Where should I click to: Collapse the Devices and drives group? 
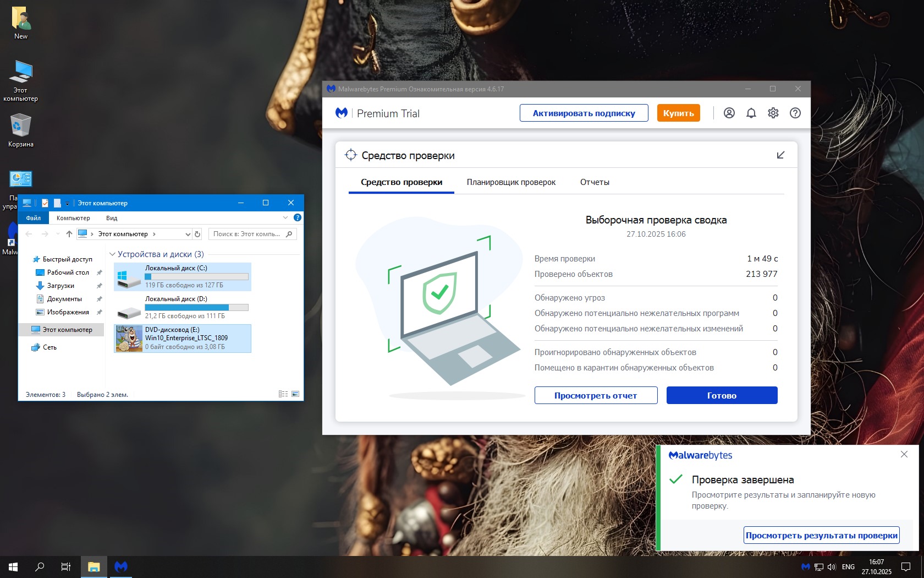pyautogui.click(x=112, y=254)
